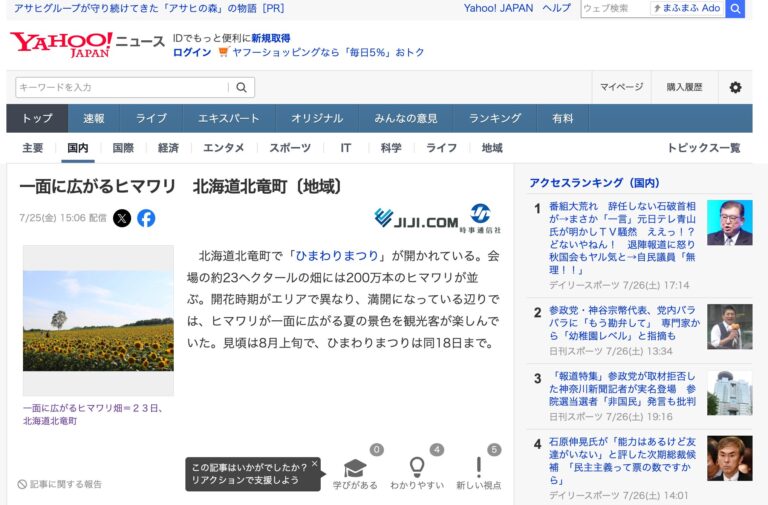
Task: React with 新しい視点 exclamation icon
Action: (479, 468)
